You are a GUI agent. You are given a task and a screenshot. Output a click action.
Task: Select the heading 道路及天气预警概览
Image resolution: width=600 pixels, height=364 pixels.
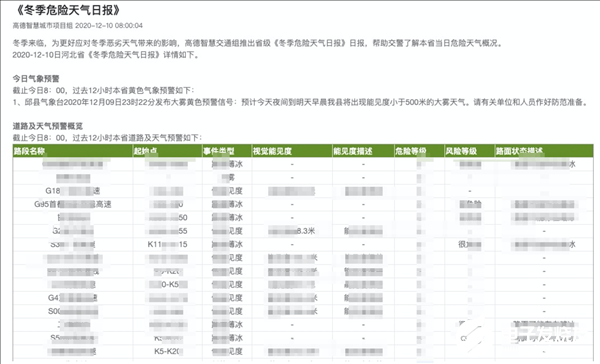point(48,126)
